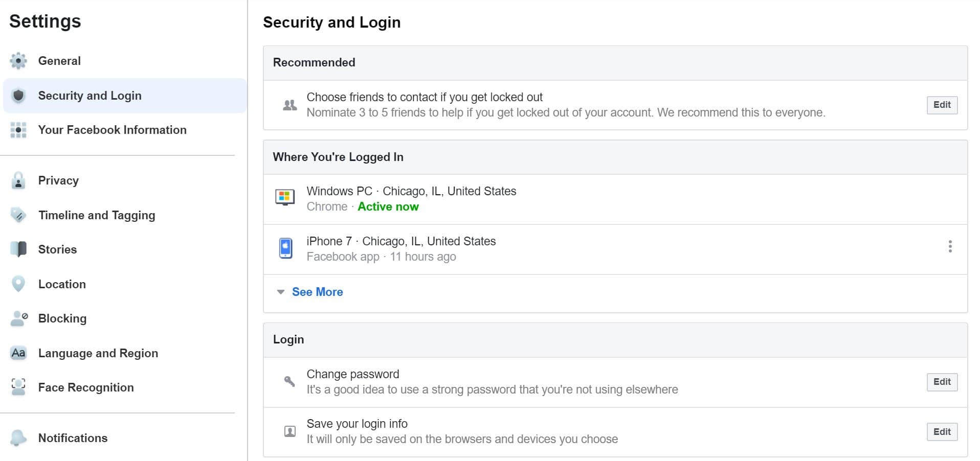Image resolution: width=980 pixels, height=461 pixels.
Task: Select the Security and Login shield icon
Action: click(18, 95)
